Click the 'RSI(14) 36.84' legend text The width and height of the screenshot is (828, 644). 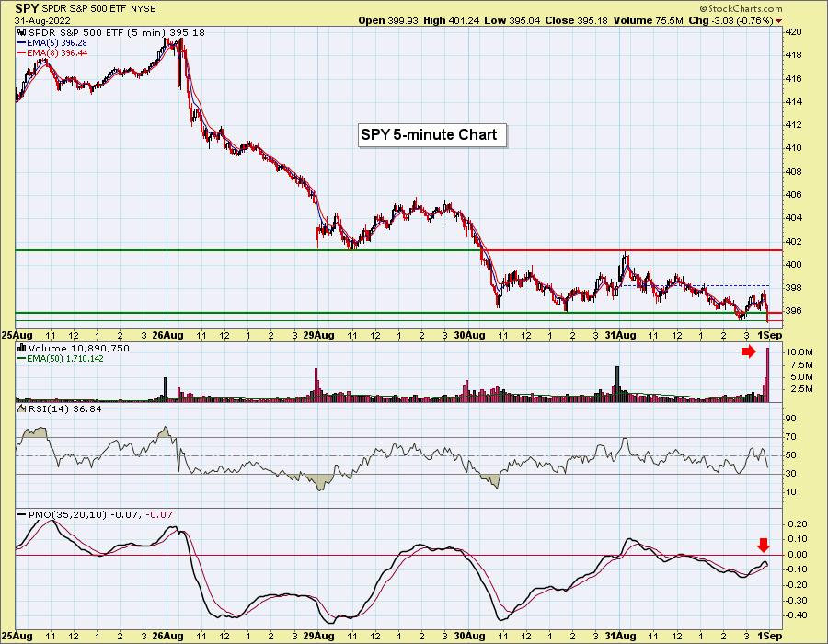(x=65, y=409)
